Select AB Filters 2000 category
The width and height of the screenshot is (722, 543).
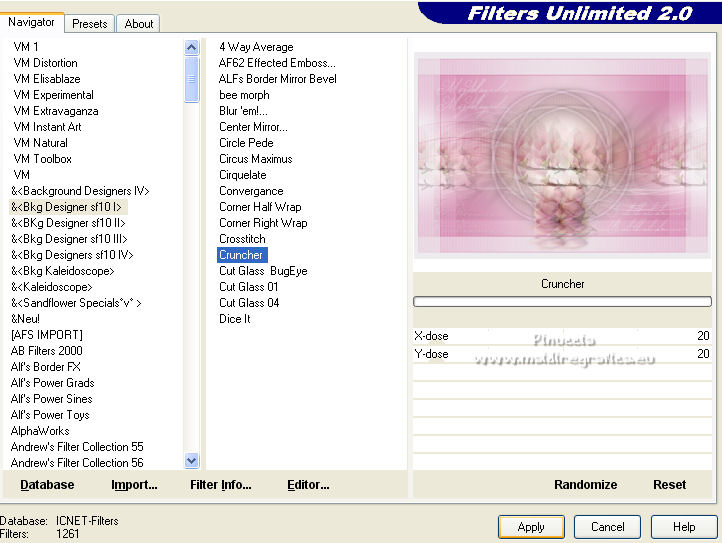47,351
